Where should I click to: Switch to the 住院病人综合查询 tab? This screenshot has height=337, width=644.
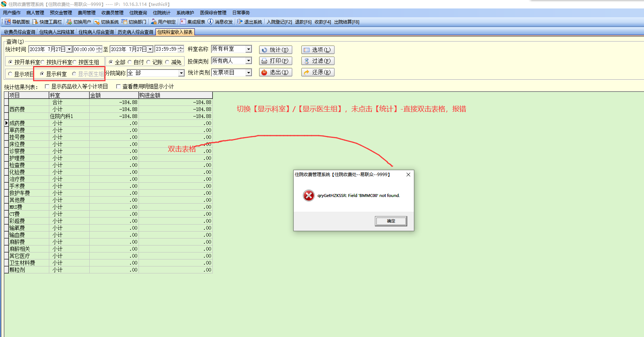tap(96, 32)
